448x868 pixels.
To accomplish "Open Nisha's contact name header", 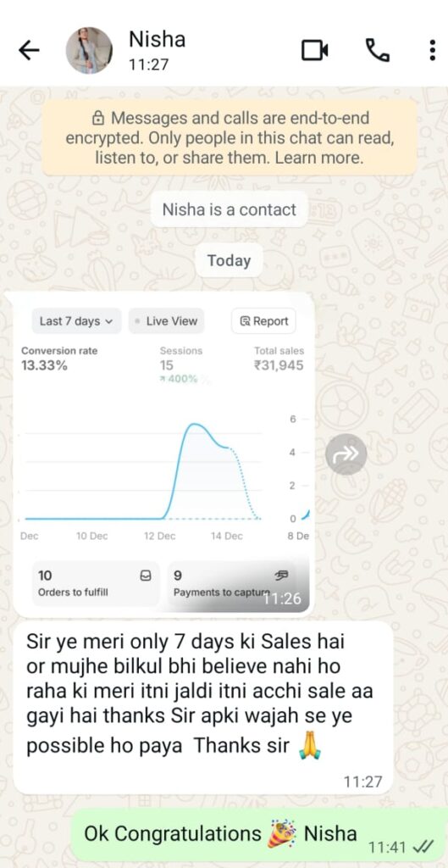I will (157, 39).
